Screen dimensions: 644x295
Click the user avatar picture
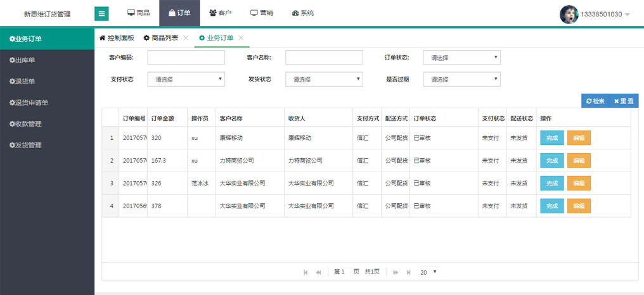569,14
